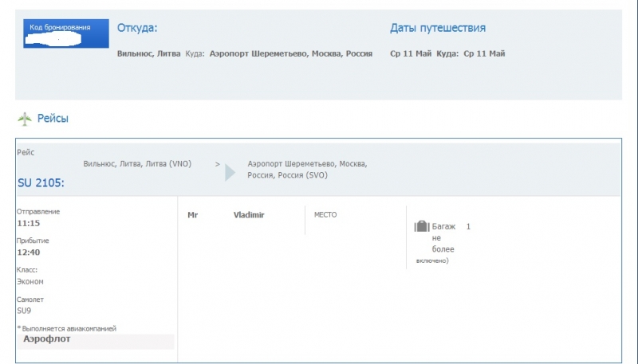This screenshot has width=638, height=364.
Task: Click the blue Код бронирования box
Action: click(66, 33)
